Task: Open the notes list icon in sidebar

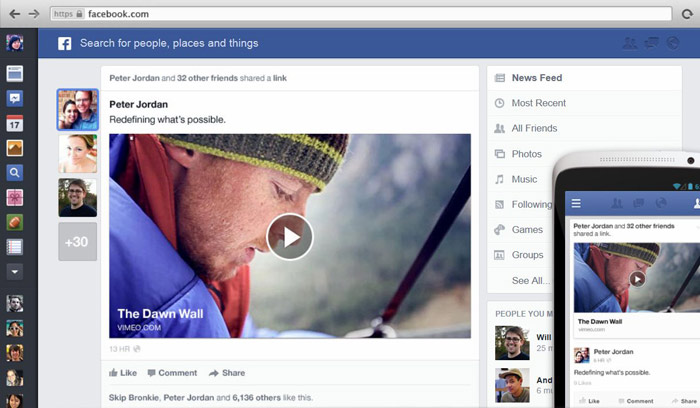Action: [15, 247]
